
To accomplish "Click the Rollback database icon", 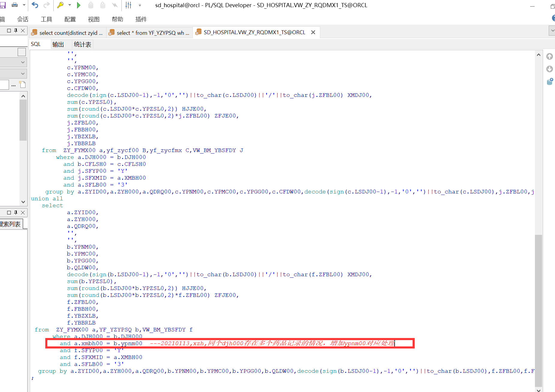I will pyautogui.click(x=103, y=5).
